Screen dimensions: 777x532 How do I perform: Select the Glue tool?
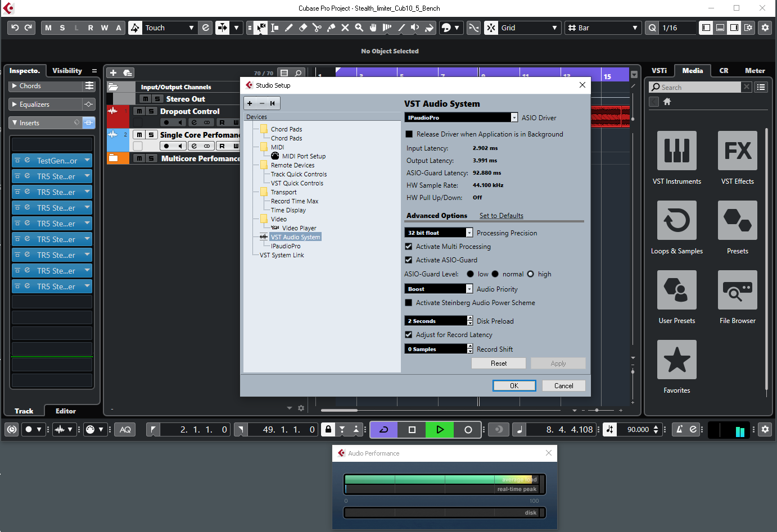(x=331, y=28)
